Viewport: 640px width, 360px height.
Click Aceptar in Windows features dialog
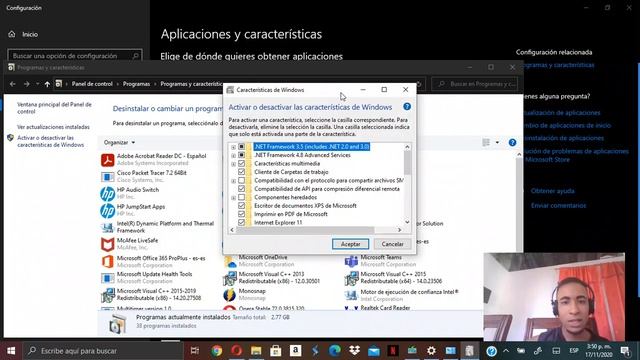click(x=350, y=244)
